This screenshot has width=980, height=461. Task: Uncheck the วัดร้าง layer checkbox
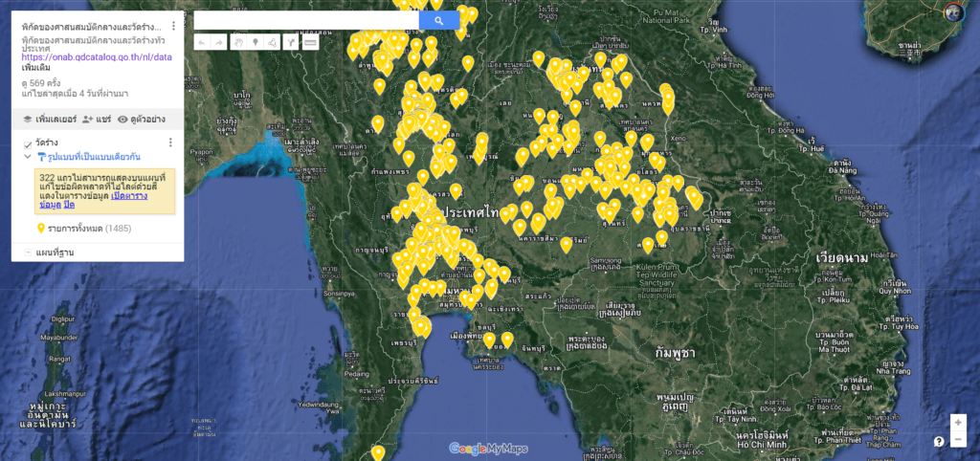point(28,143)
